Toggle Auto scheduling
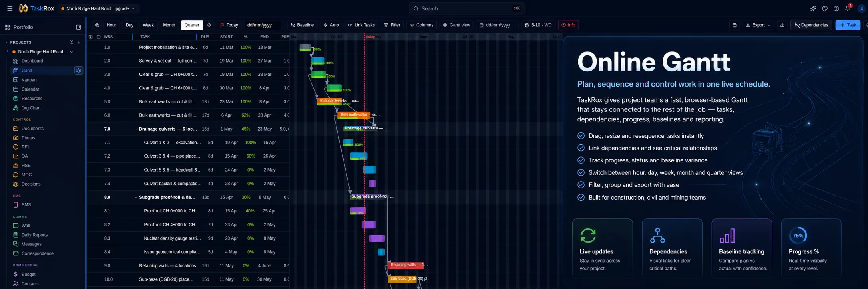Viewport: 868px width, 289px height. (331, 25)
